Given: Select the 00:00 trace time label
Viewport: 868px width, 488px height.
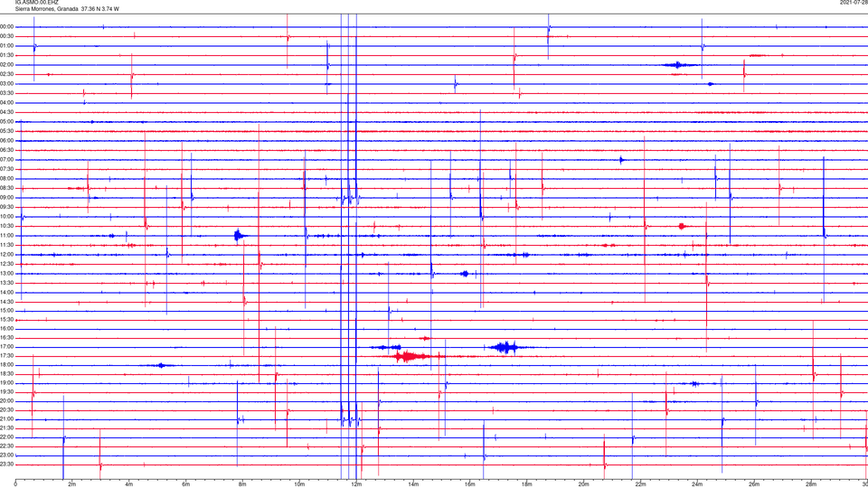Looking at the screenshot, I should [7, 26].
